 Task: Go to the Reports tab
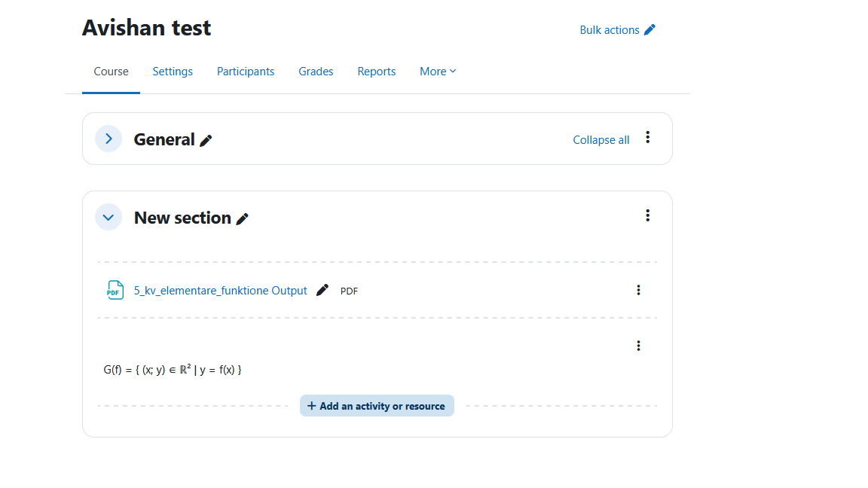point(377,72)
